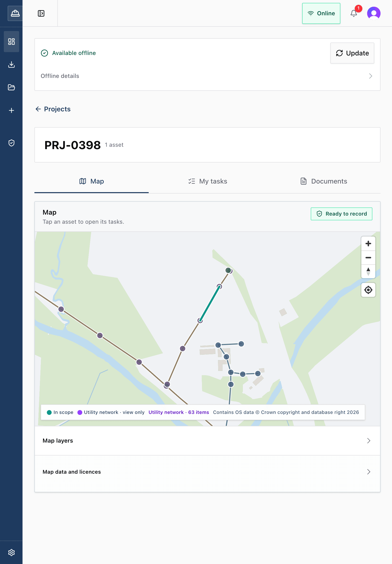Go back to Projects
This screenshot has width=392, height=564.
pyautogui.click(x=53, y=109)
